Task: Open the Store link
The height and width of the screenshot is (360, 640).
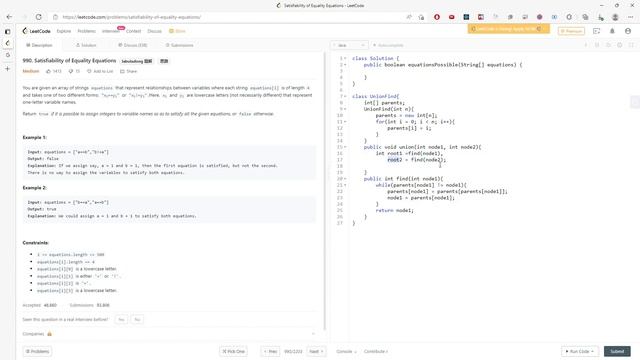Action: tap(177, 31)
